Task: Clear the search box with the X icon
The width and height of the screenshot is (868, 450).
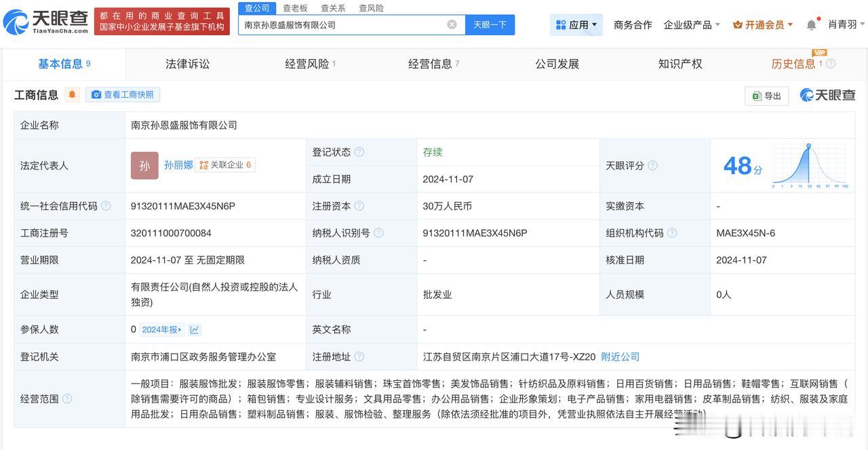Action: tap(452, 25)
